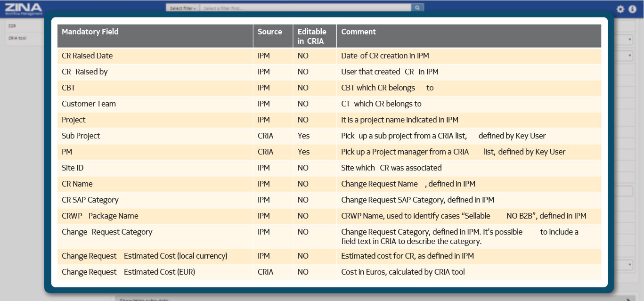The image size is (644, 301).
Task: Open the Select filter dropdown
Action: (x=183, y=8)
